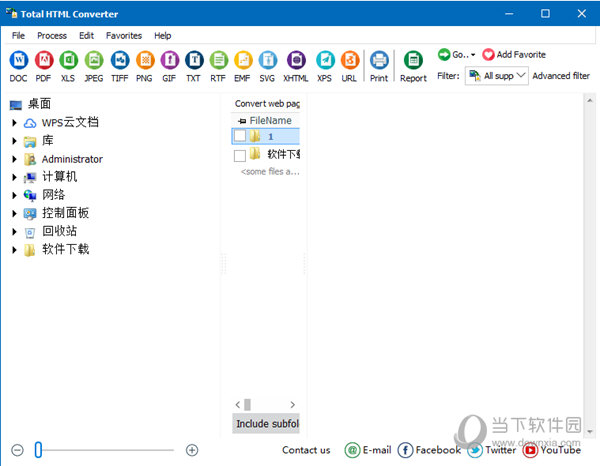
Task: Open the Twitter icon link
Action: click(475, 450)
